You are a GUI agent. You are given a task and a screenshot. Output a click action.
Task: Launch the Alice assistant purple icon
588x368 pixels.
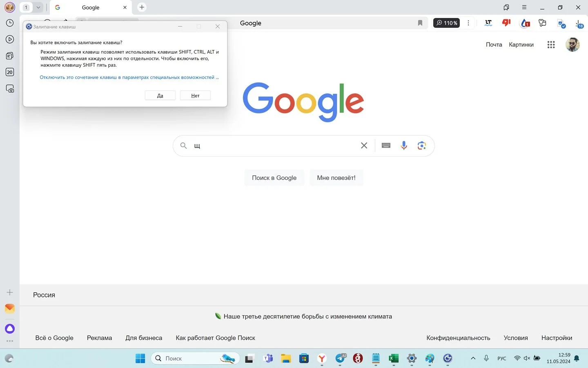pos(10,328)
